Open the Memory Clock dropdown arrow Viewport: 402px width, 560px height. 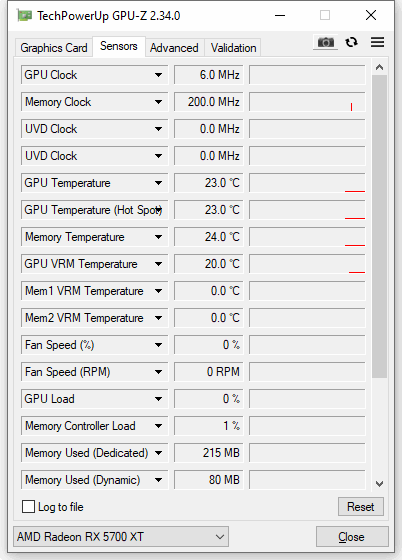pyautogui.click(x=159, y=102)
